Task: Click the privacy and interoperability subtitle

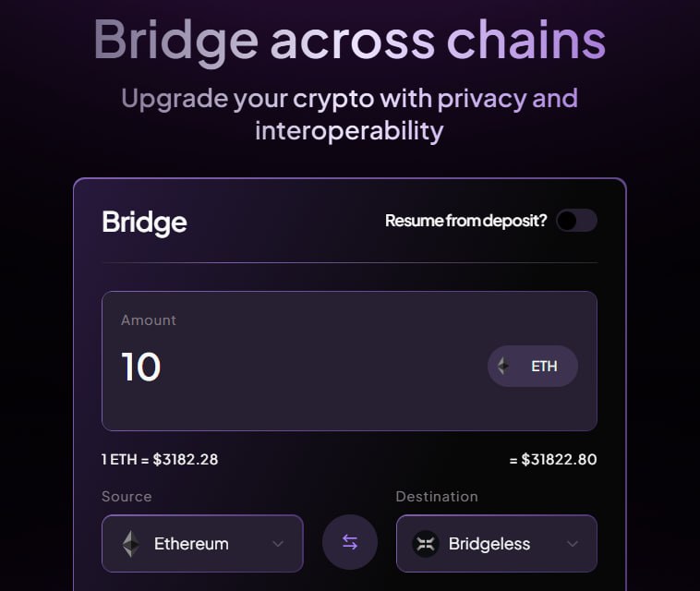Action: coord(349,114)
